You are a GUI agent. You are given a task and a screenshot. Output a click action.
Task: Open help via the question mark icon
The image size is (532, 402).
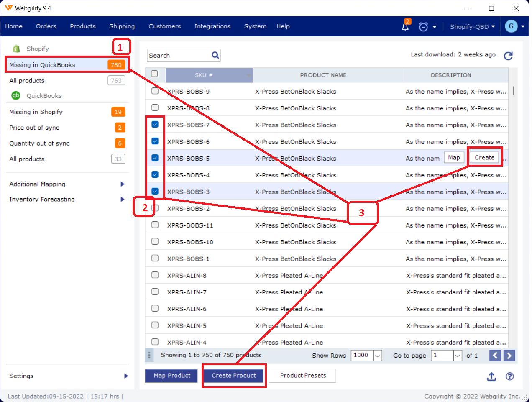point(510,376)
